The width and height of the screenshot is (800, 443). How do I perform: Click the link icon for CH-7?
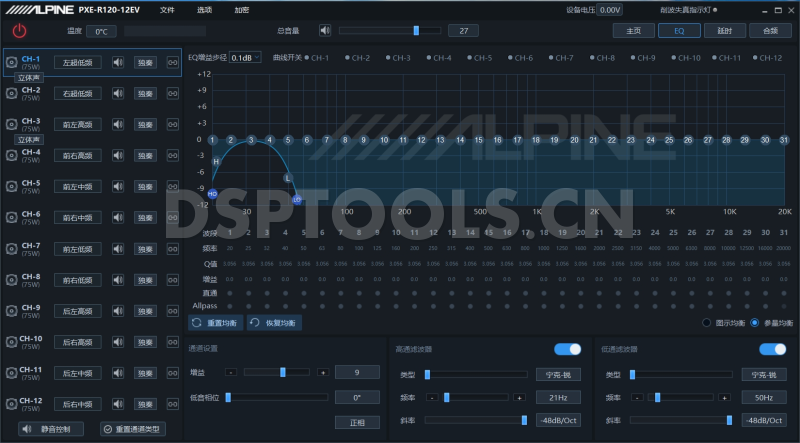[x=172, y=249]
